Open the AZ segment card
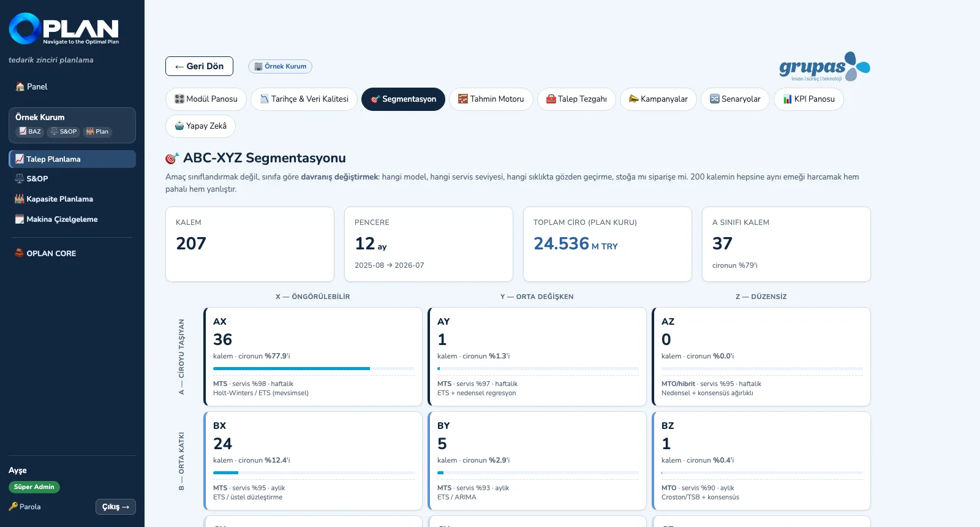This screenshot has height=527, width=980. tap(761, 357)
